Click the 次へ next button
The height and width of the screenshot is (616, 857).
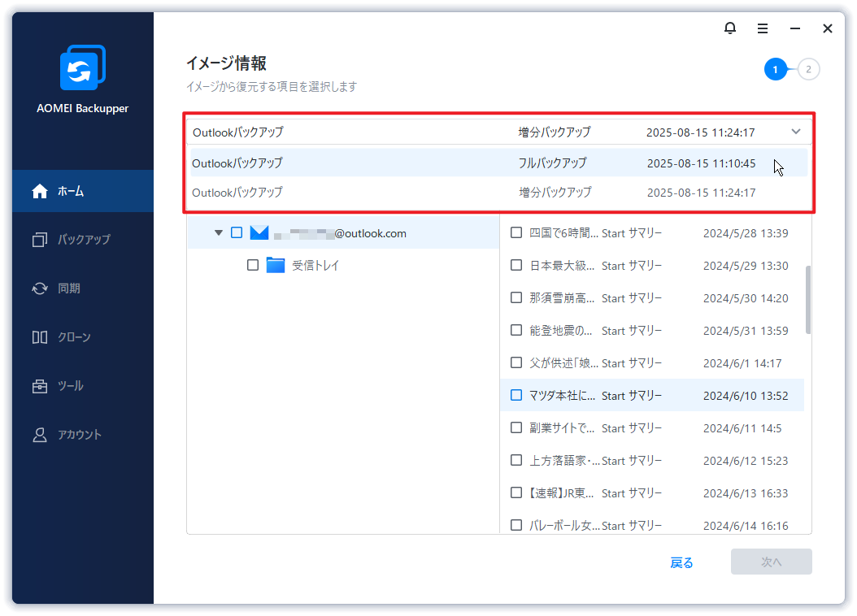[x=771, y=562]
